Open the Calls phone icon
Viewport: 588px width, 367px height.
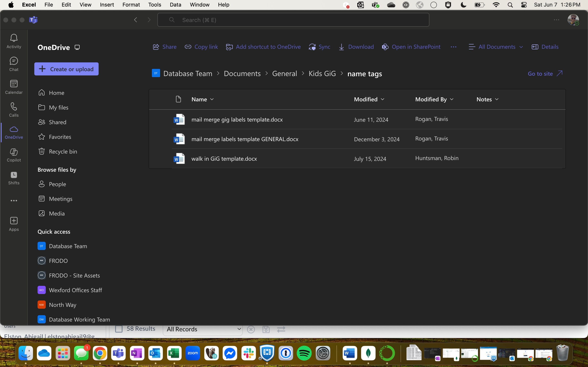tap(14, 107)
